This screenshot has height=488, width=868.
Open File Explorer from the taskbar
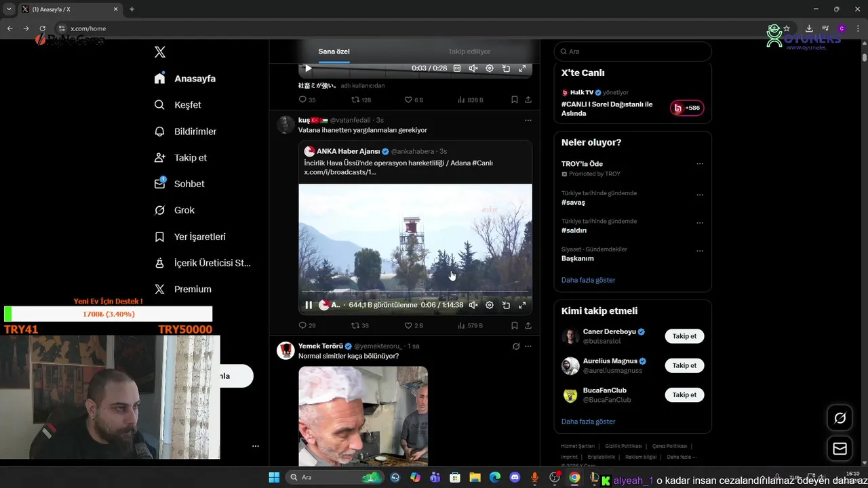[x=475, y=477]
